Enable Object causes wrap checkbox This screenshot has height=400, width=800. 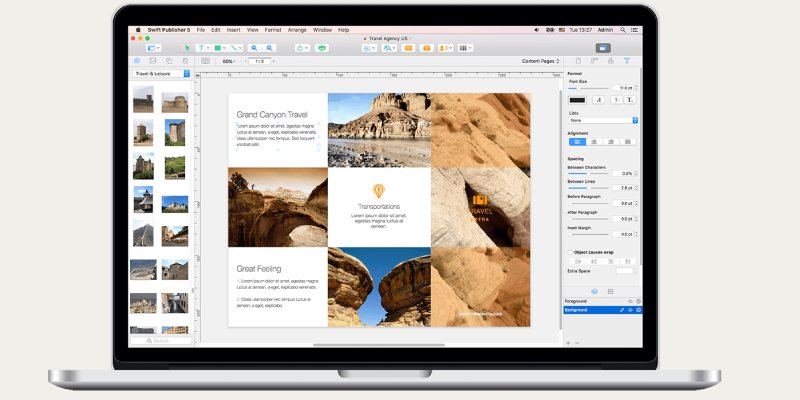[570, 252]
